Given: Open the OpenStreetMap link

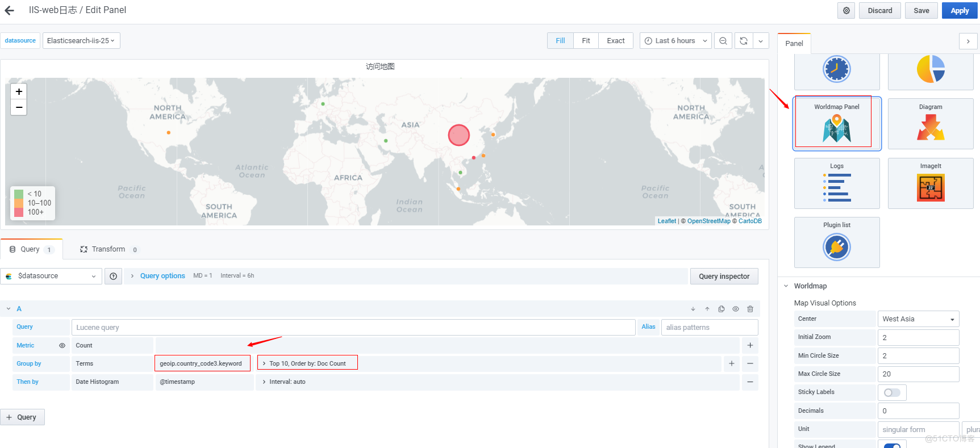Looking at the screenshot, I should click(708, 221).
